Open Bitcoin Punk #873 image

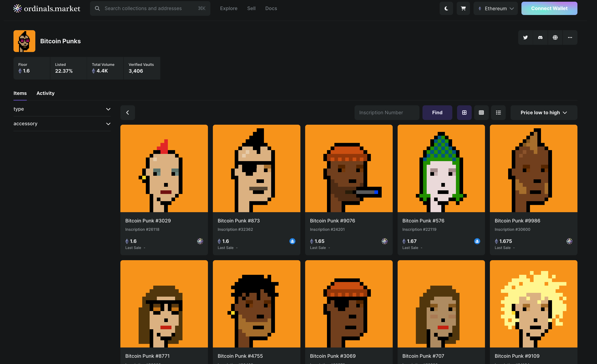[x=256, y=168]
